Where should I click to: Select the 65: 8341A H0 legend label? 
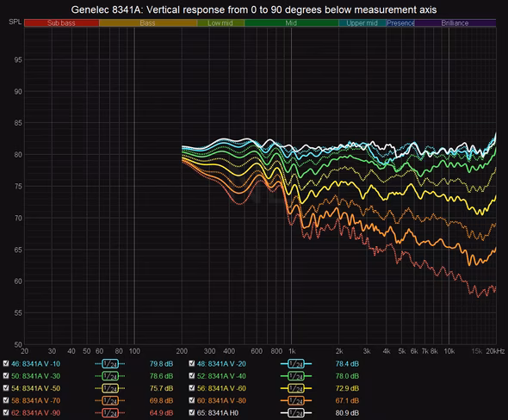point(218,413)
